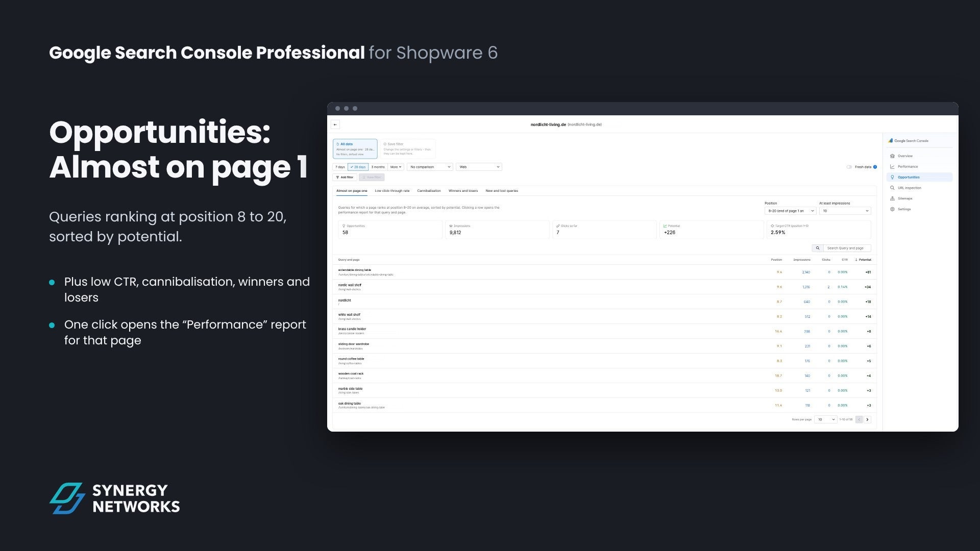Open the nordlicht query row
Image resolution: width=980 pixels, height=551 pixels.
point(604,302)
